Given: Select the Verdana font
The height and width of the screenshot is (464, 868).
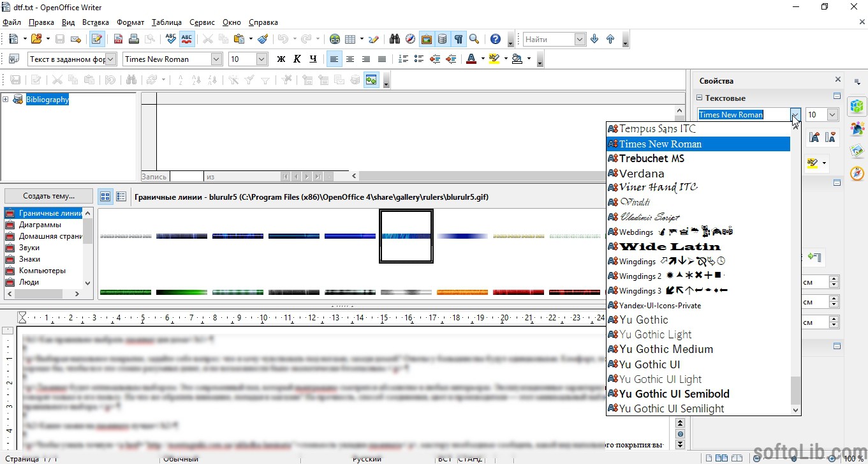Looking at the screenshot, I should coord(698,174).
